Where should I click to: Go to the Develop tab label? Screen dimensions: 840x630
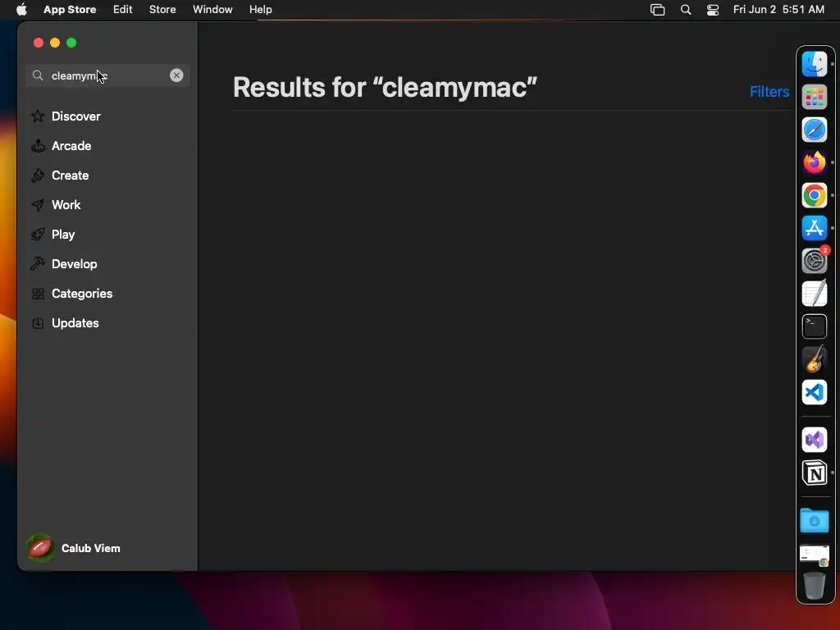pos(75,263)
